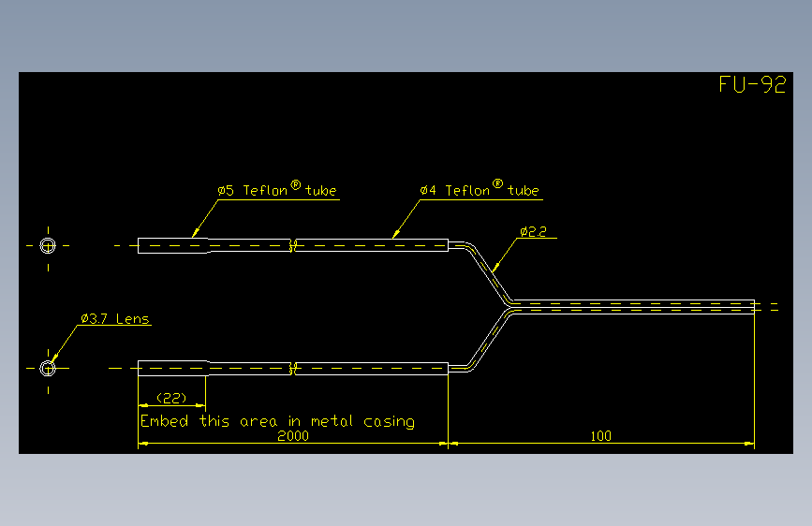Select the upper ø5 Teflon tube tip

173,245
